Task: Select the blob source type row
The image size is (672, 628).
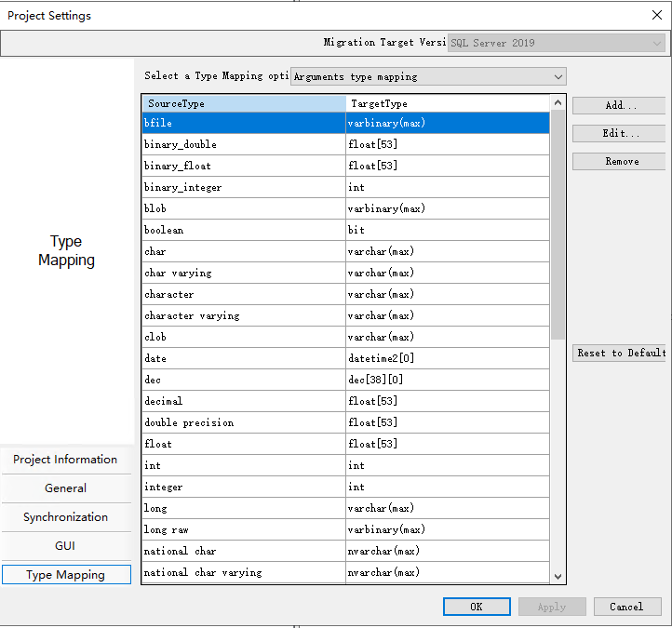Action: (345, 208)
